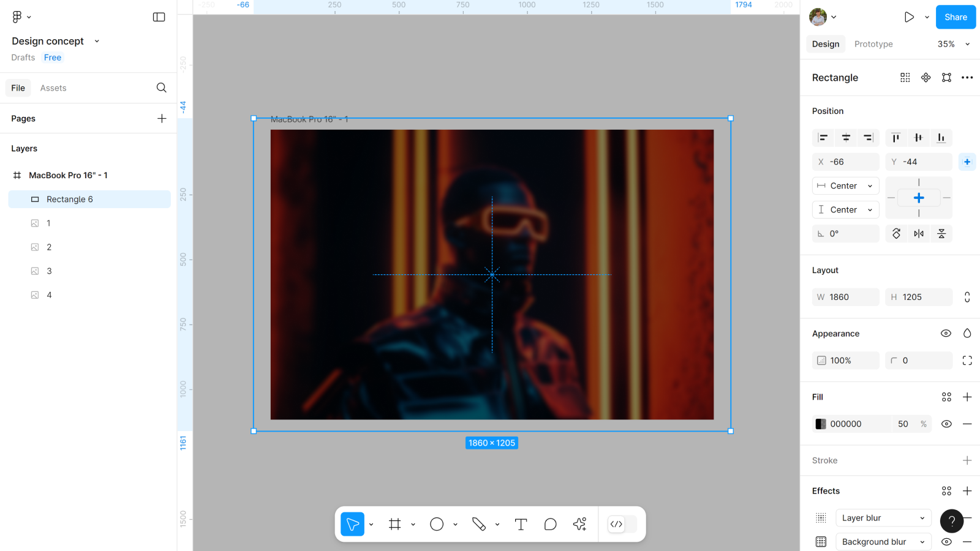This screenshot has width=980, height=551.
Task: Click the search icon in left panel
Action: point(161,88)
